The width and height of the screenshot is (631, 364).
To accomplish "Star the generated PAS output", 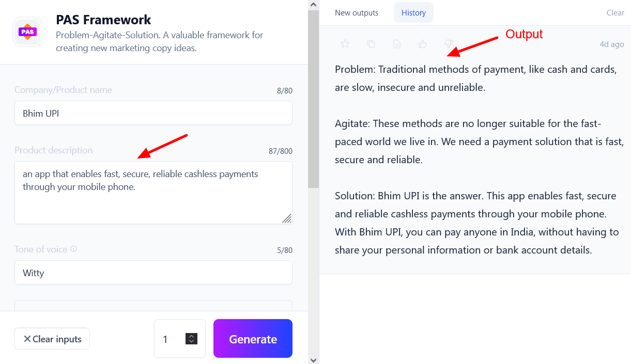I will (345, 44).
